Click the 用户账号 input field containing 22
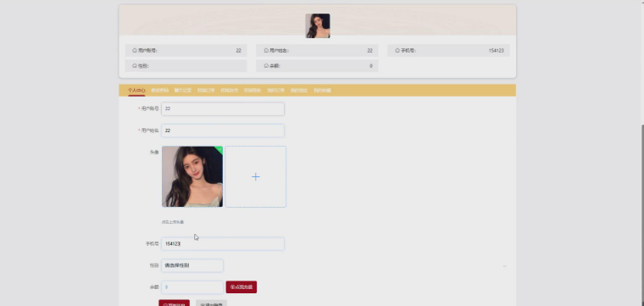The width and height of the screenshot is (644, 306). tap(223, 108)
